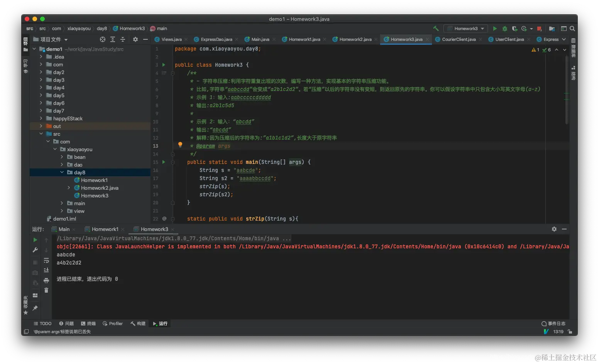Screen dimensions: 599x364
Task: Run Homework3 with the green play button
Action: click(x=495, y=29)
